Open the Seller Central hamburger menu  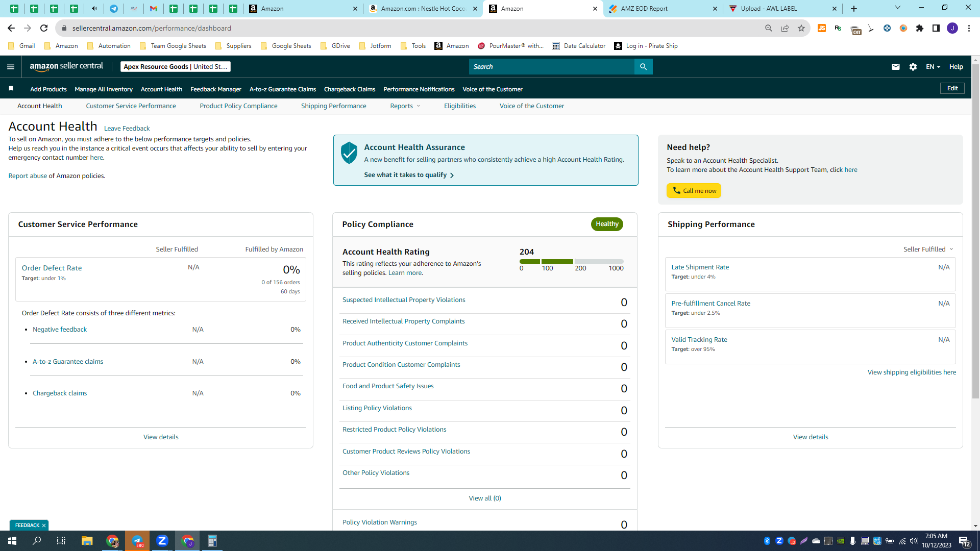tap(11, 67)
